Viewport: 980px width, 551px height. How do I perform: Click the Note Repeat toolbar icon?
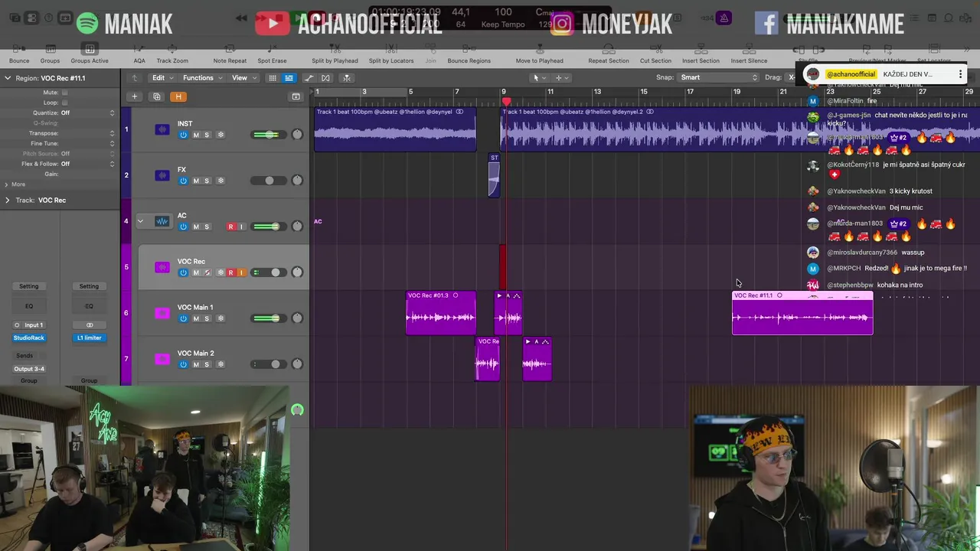pos(230,50)
